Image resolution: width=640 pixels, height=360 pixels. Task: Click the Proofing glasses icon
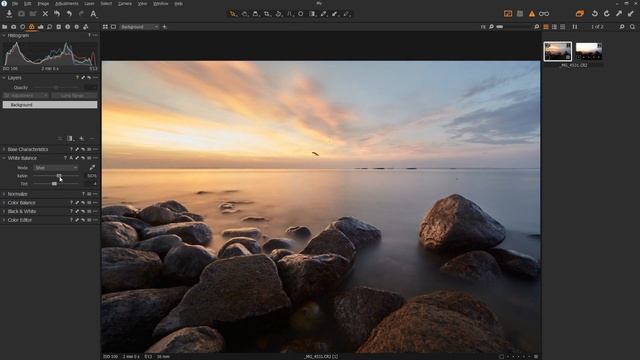click(544, 14)
